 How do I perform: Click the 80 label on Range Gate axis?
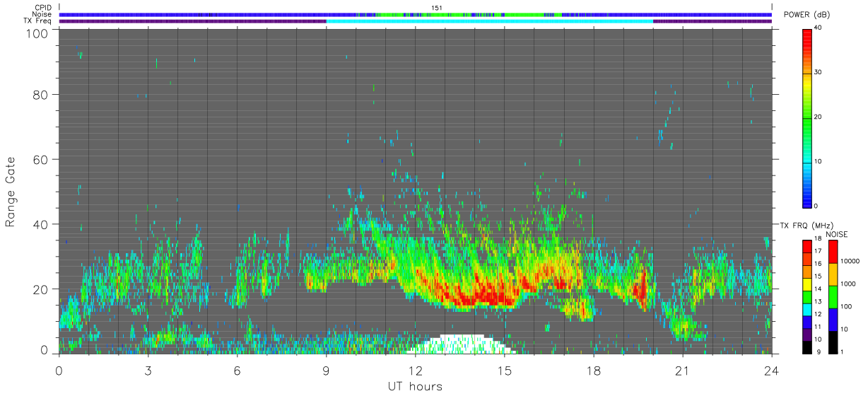[41, 94]
